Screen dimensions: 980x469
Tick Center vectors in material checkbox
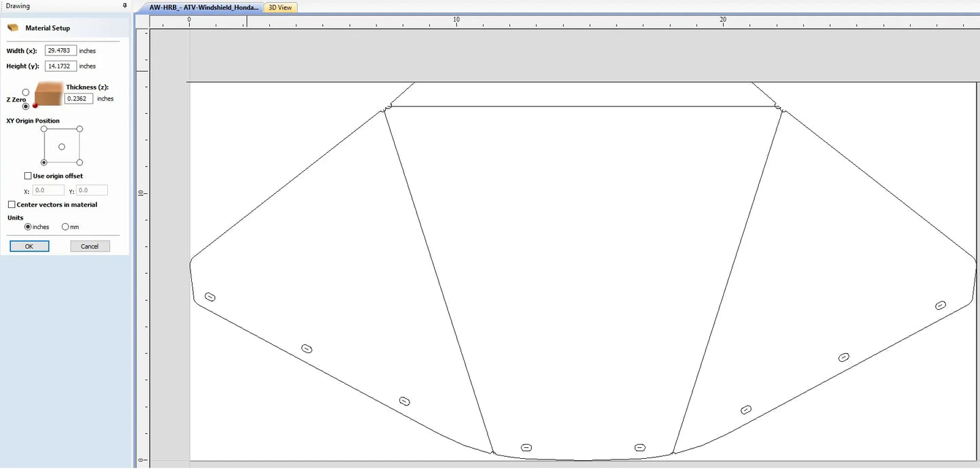point(12,205)
